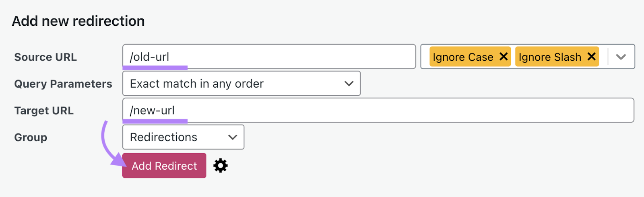Image resolution: width=644 pixels, height=197 pixels.
Task: Focus the Source URL input field
Action: (282, 57)
